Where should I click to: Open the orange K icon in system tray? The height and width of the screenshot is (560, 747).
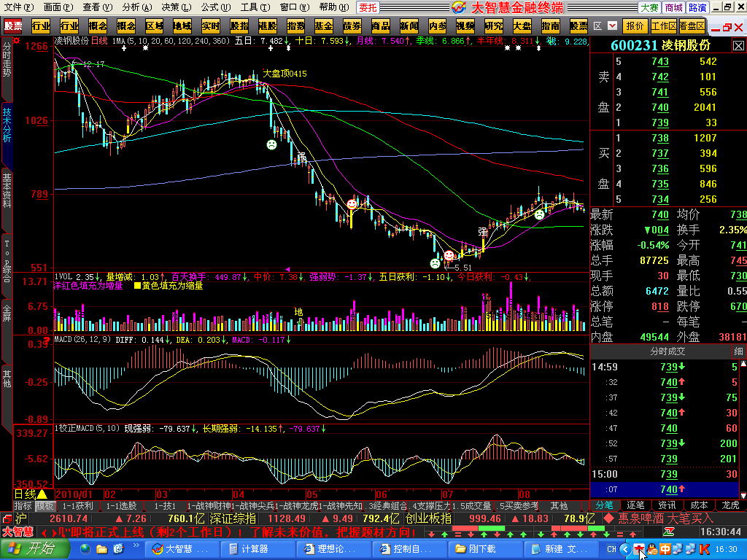pos(705,549)
